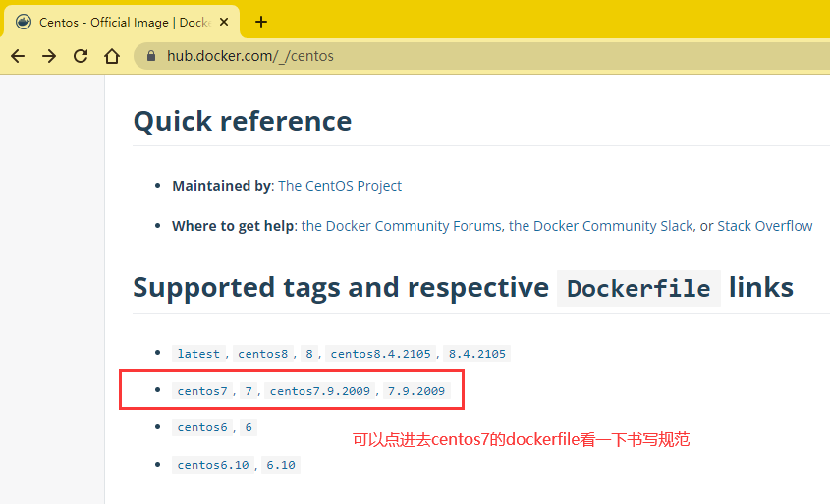Open the 8.4.2105 tag link

(x=477, y=354)
